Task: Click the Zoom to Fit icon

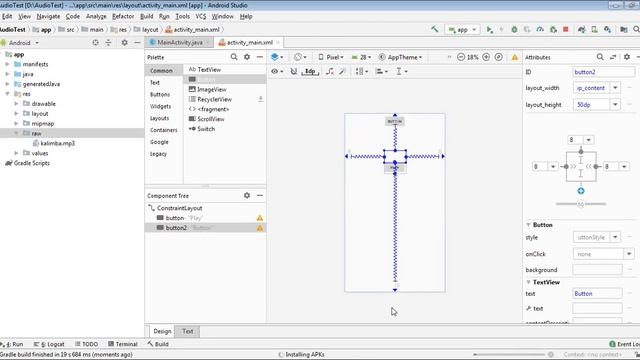Action: pos(498,57)
